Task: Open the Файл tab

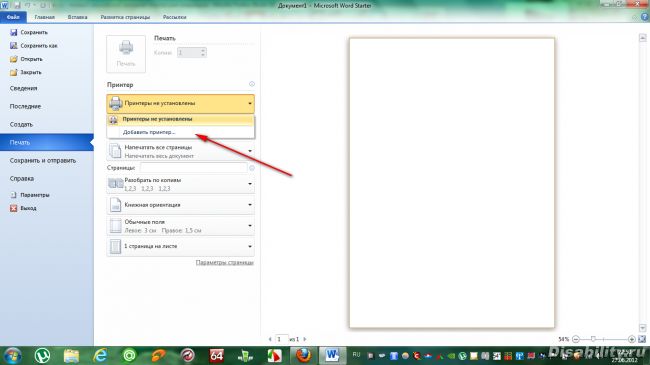Action: [13, 17]
